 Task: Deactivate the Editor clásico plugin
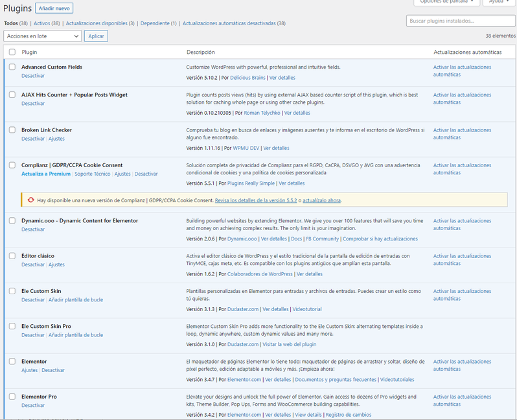click(x=33, y=264)
